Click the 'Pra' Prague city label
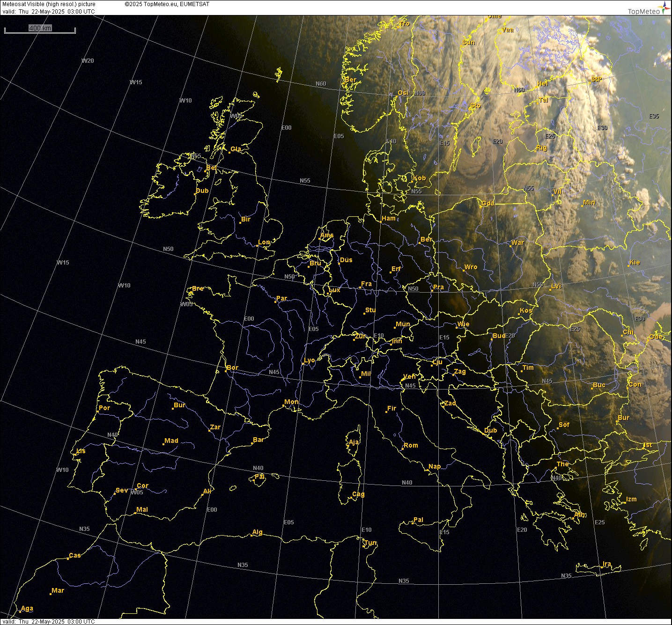The height and width of the screenshot is (625, 672). pyautogui.click(x=438, y=287)
